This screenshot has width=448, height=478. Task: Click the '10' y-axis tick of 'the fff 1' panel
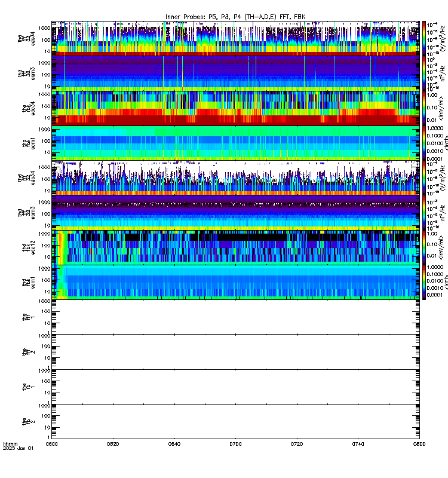(47, 323)
